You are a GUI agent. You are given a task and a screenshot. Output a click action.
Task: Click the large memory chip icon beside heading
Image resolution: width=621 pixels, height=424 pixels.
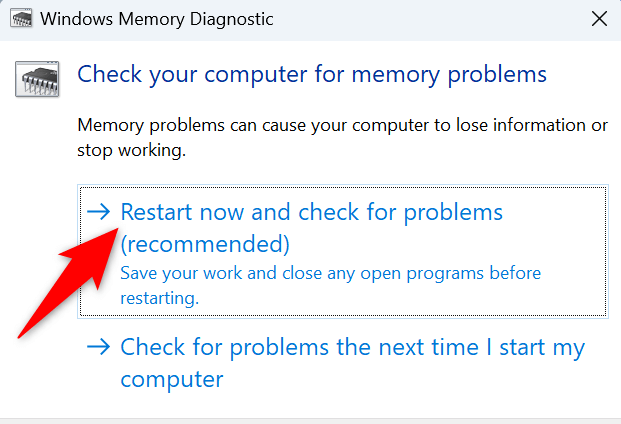pyautogui.click(x=36, y=78)
